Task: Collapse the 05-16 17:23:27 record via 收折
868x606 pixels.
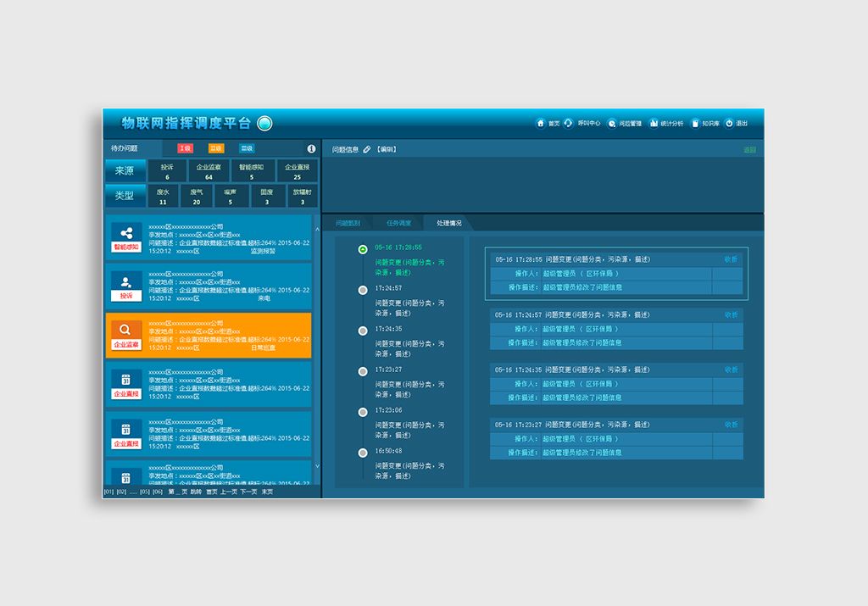Action: pos(731,425)
